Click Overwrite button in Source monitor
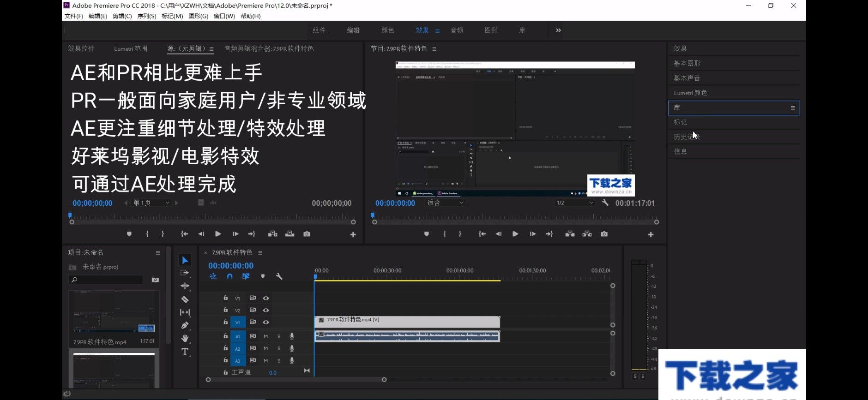Image resolution: width=868 pixels, height=400 pixels. click(289, 234)
